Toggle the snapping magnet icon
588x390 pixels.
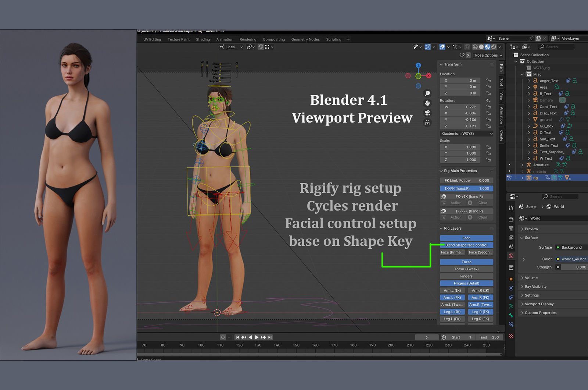261,47
